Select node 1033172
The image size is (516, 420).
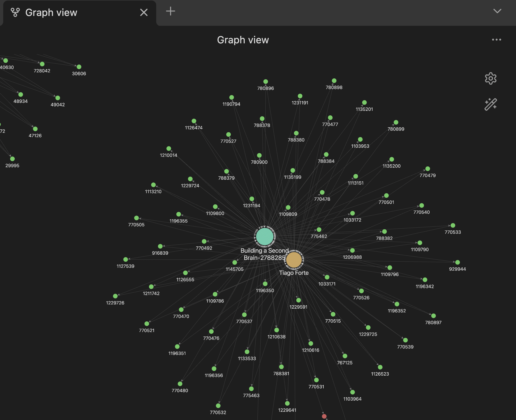[x=352, y=213]
